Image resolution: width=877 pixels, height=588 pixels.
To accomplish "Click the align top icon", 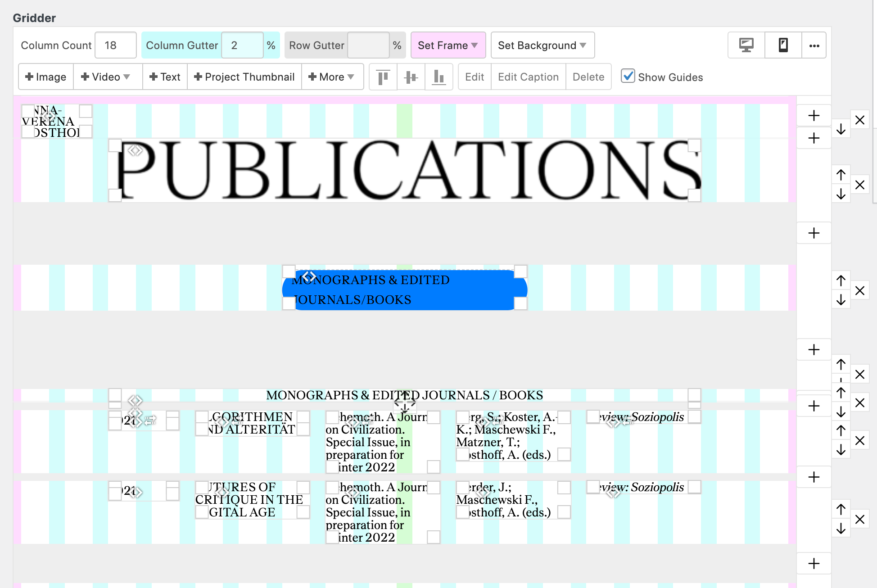I will (383, 77).
